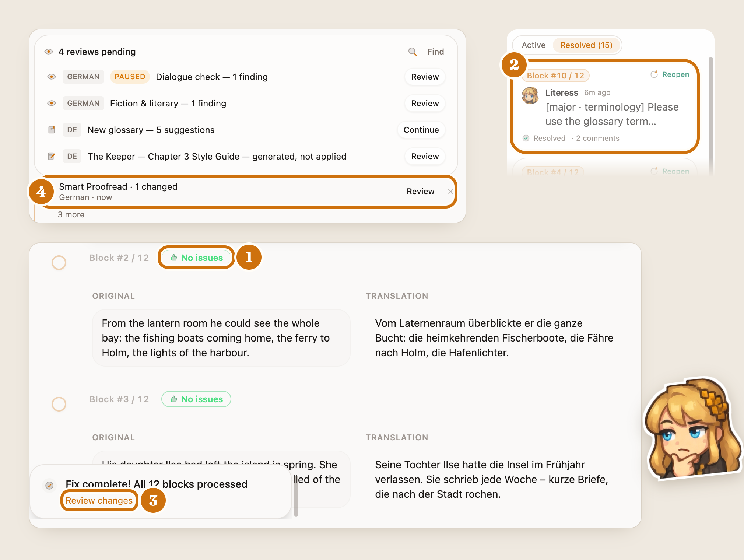This screenshot has height=560, width=744.
Task: Click the 2 comments link on Block #10 card
Action: pyautogui.click(x=597, y=138)
